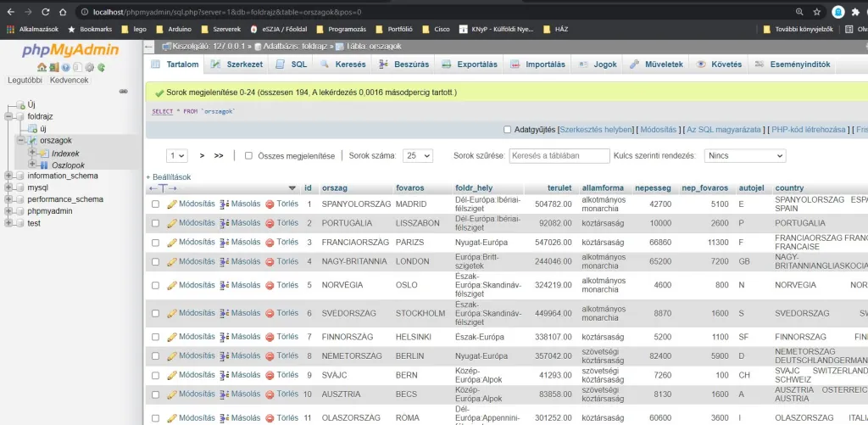The image size is (868, 425).
Task: Click the Sorok szűrése search field
Action: 559,156
